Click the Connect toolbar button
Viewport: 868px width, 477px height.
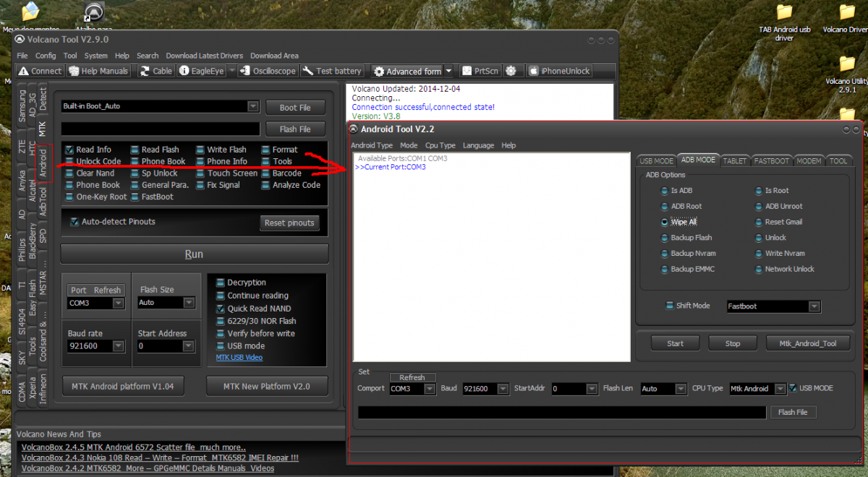click(41, 71)
